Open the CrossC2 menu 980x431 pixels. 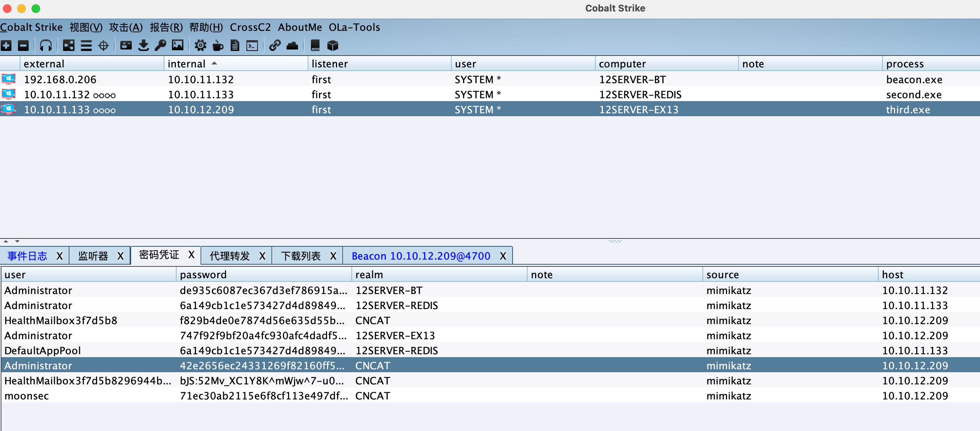pos(250,27)
